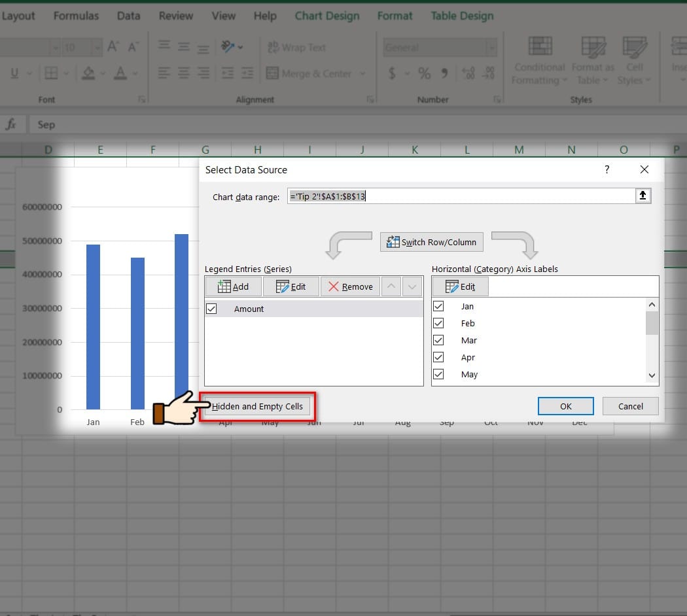
Task: Open Hidden and Empty Cells settings
Action: tap(257, 406)
